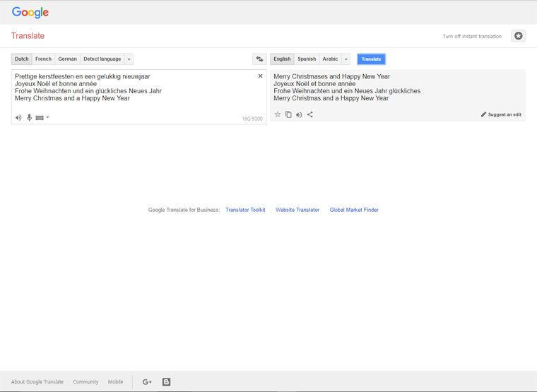Star the translation to save it
Image resolution: width=537 pixels, height=392 pixels.
278,114
